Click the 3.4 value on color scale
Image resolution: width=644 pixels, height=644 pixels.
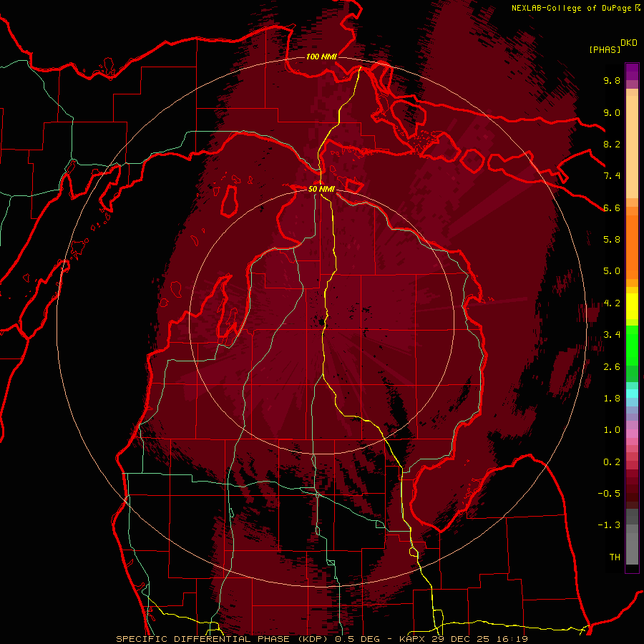(x=612, y=335)
